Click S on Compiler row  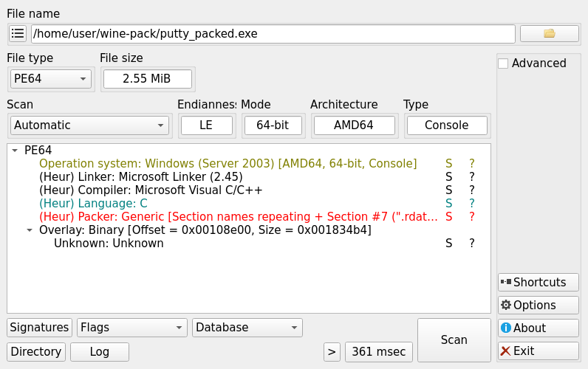[449, 190]
